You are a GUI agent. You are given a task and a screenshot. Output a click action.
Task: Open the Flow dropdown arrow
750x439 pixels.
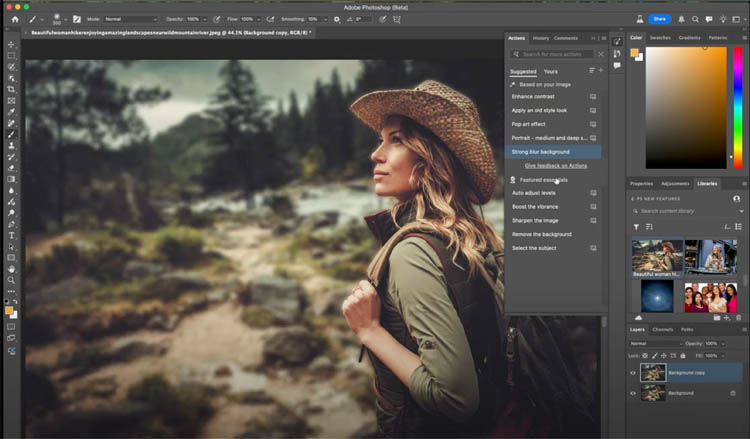click(x=258, y=19)
